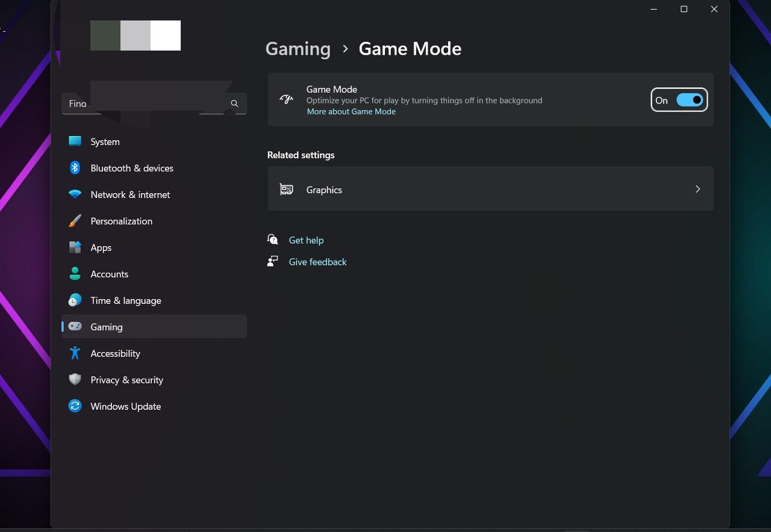Go to Privacy & security label
The height and width of the screenshot is (532, 771).
coord(126,380)
